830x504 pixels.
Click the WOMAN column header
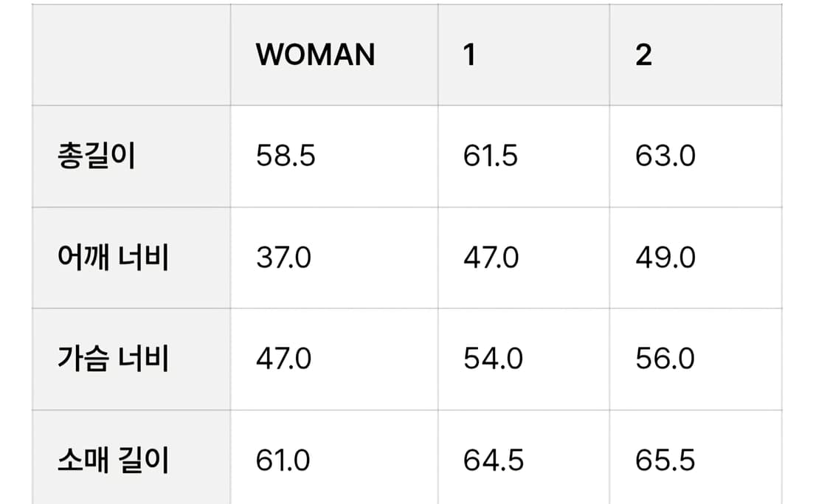(x=315, y=55)
